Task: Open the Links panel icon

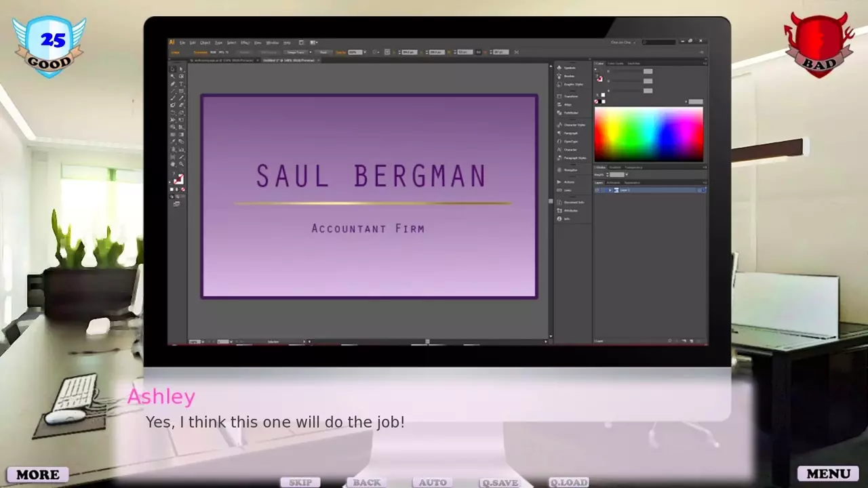Action: (559, 190)
